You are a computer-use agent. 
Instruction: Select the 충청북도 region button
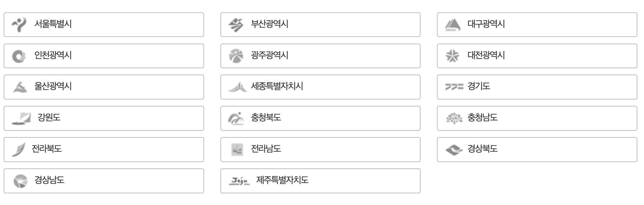click(320, 118)
